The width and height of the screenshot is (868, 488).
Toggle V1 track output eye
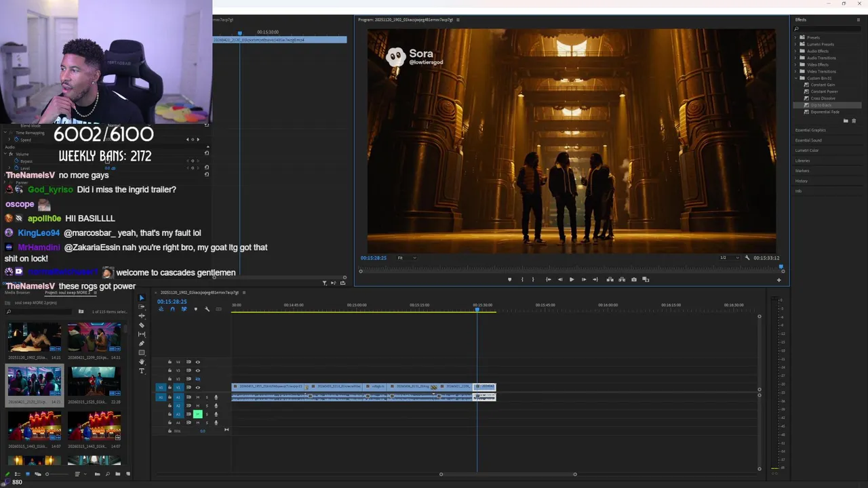[198, 388]
